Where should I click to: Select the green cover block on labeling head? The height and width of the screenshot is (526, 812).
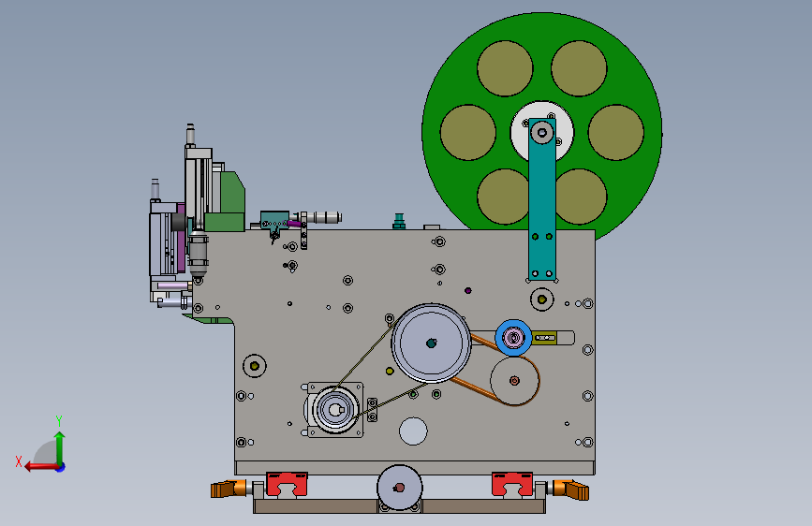point(228,202)
